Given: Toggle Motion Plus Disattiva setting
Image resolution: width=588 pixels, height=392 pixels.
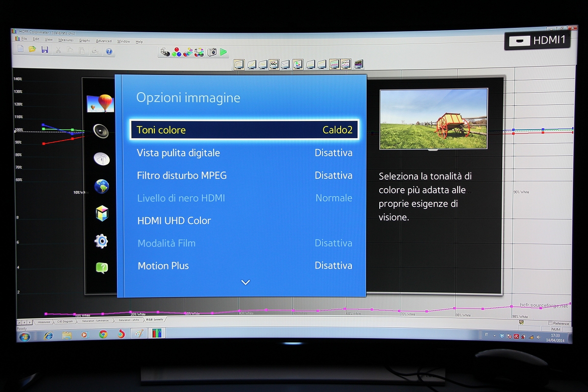Looking at the screenshot, I should coord(245,266).
